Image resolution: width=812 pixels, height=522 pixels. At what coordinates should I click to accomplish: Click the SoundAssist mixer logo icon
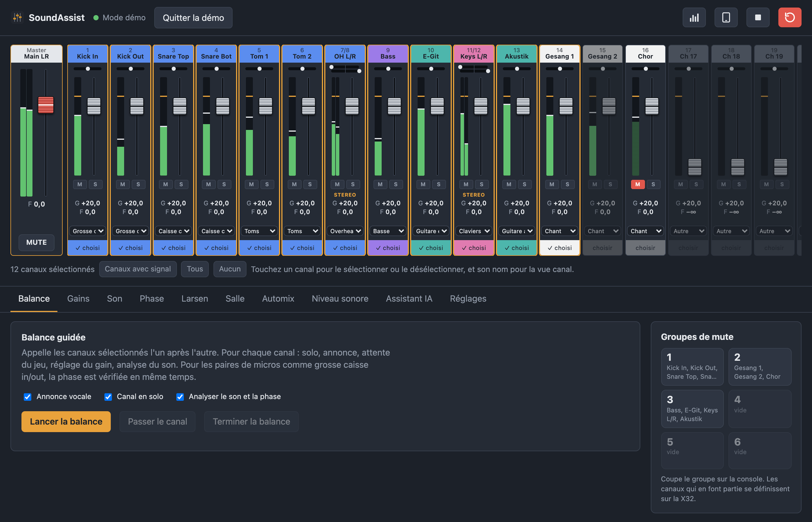pyautogui.click(x=17, y=18)
